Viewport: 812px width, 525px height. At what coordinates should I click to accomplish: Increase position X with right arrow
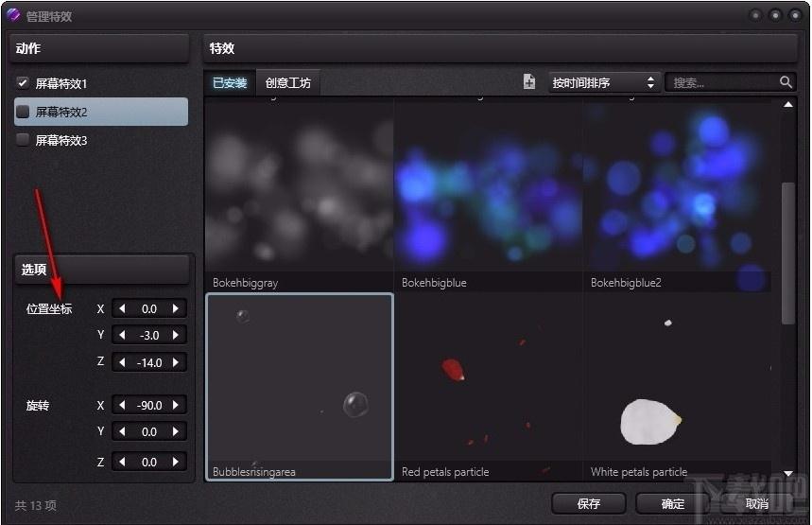click(176, 309)
